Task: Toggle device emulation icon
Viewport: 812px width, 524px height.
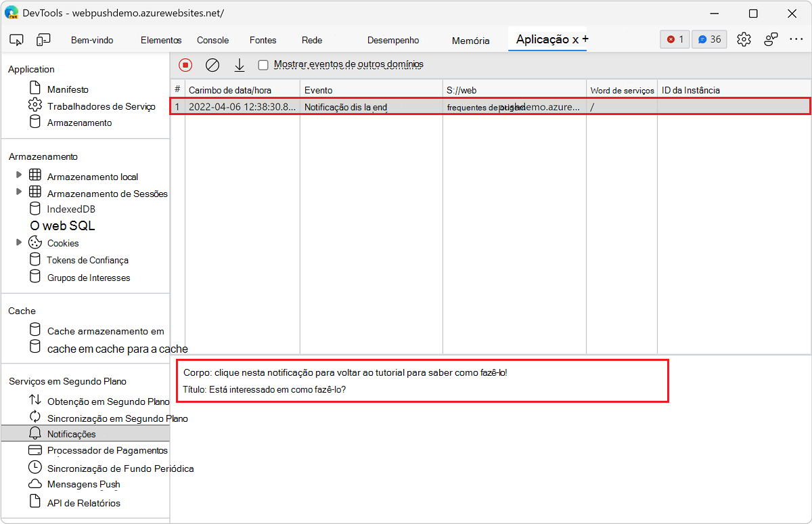Action: (x=43, y=39)
